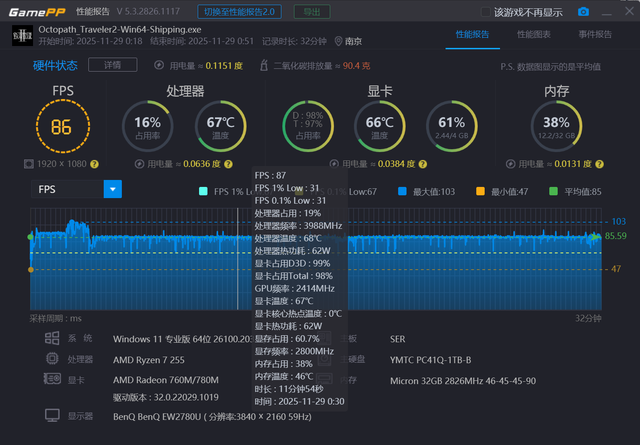Viewport: 640px width, 445px height.
Task: Click 切换至性能报告2.0 button
Action: 240,12
